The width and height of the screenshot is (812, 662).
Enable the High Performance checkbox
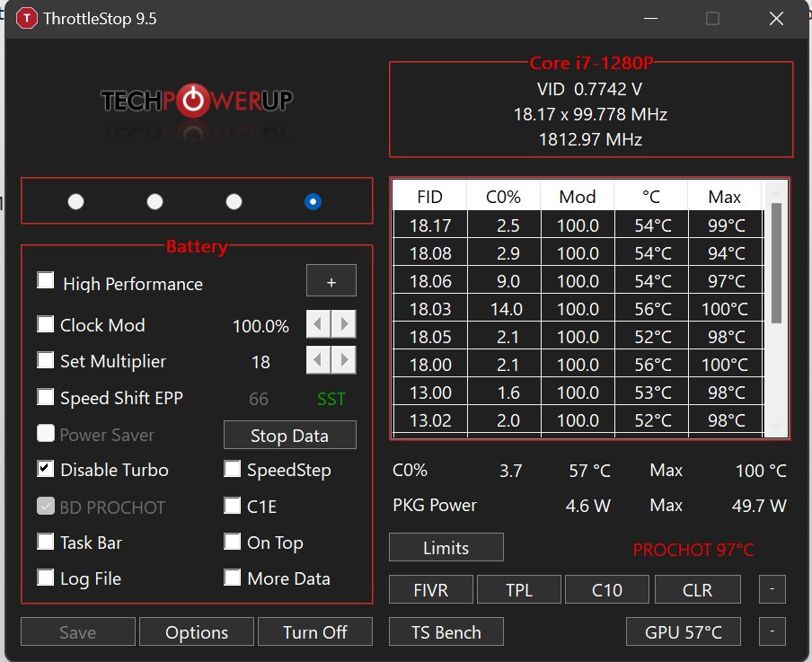(x=46, y=280)
